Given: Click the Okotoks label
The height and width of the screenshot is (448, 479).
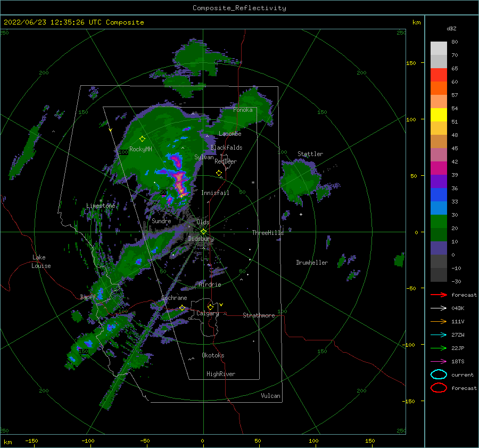Looking at the screenshot, I should click(x=213, y=355).
